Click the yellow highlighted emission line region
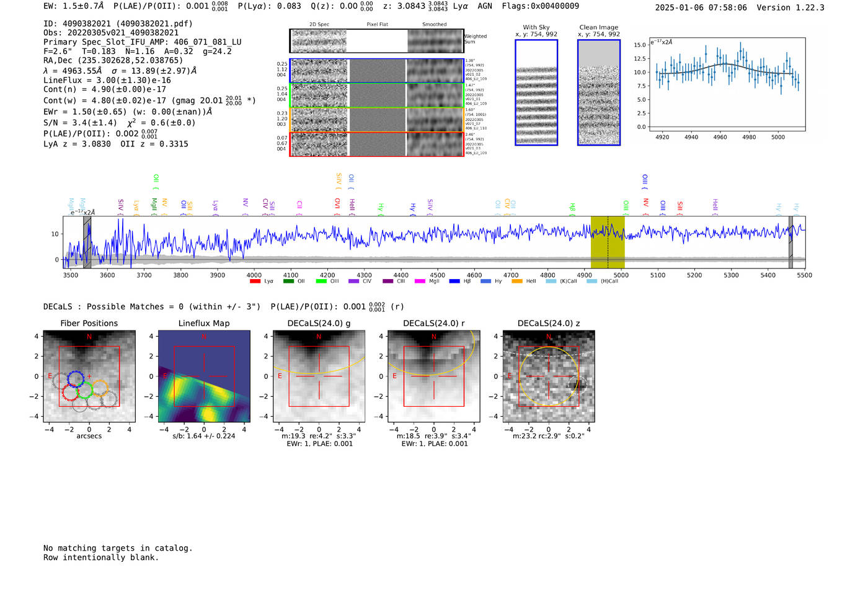This screenshot has height=591, width=868. [x=608, y=242]
